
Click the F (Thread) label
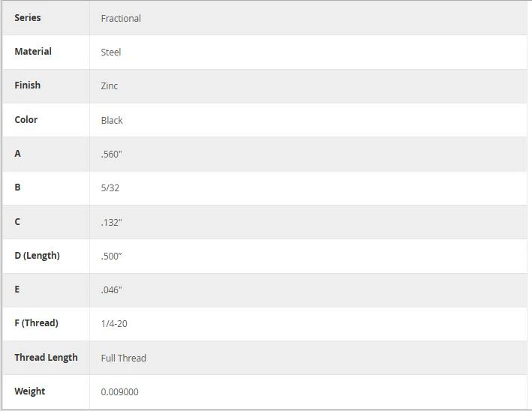(36, 322)
